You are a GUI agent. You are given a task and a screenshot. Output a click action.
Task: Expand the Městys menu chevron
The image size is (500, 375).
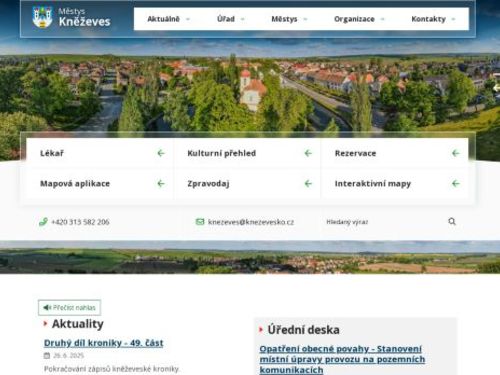click(305, 19)
